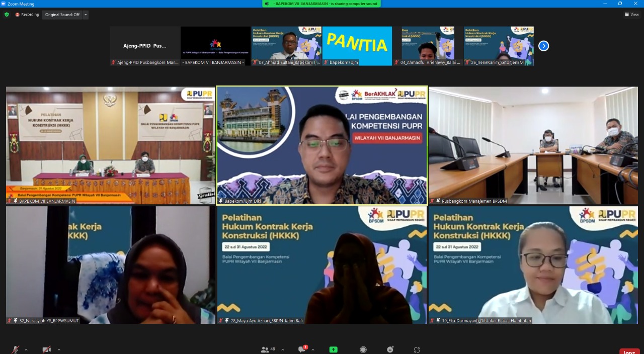
Task: Select the black BPSDM logo thumbnail
Action: [215, 46]
